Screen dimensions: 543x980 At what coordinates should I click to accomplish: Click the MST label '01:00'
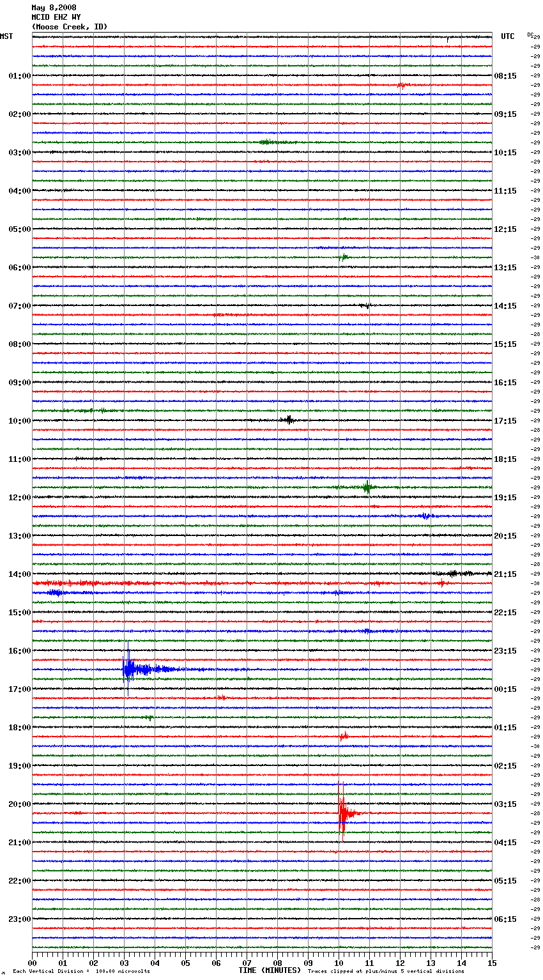[x=19, y=76]
